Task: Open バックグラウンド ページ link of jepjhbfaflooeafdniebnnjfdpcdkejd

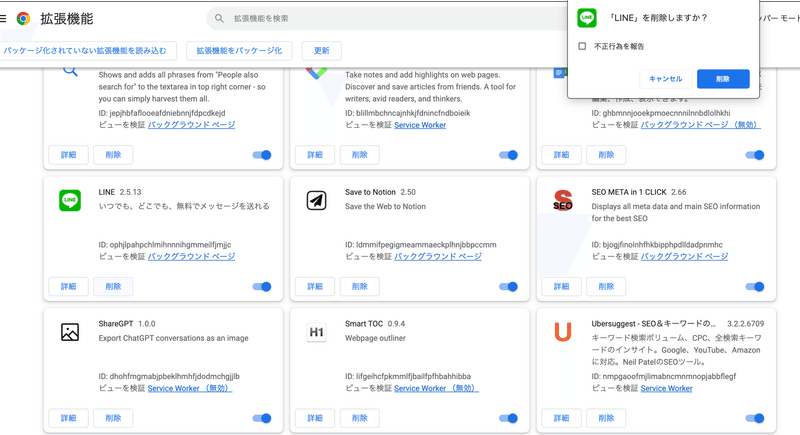Action: (191, 125)
